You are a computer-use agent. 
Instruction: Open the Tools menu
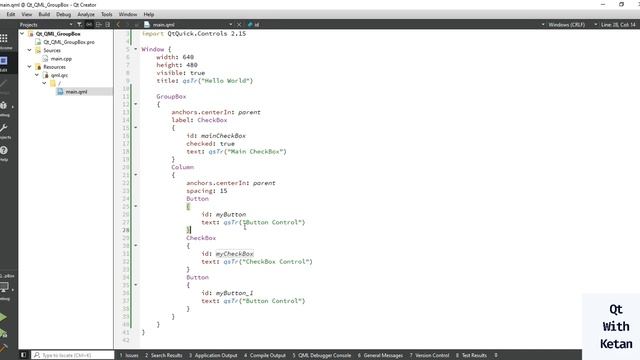coord(107,14)
